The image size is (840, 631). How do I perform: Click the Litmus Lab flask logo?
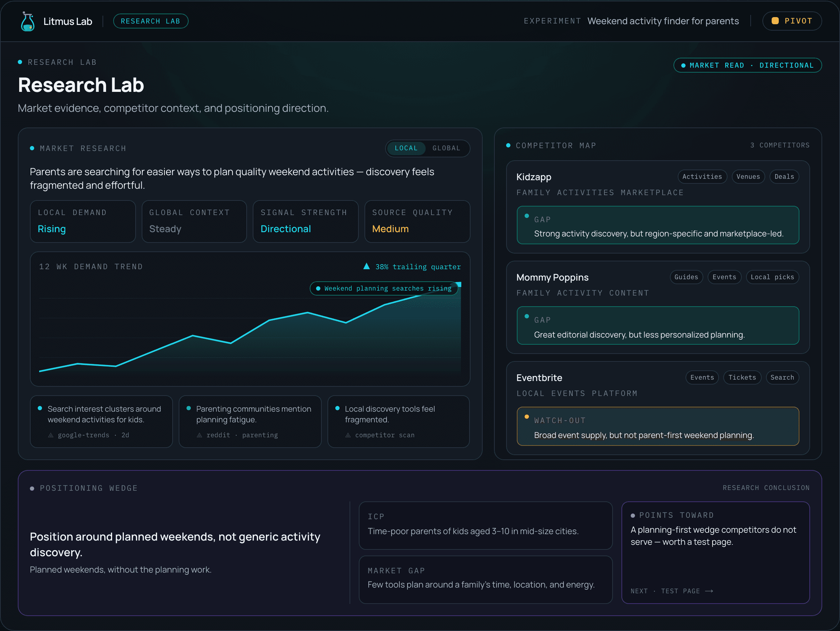pos(28,21)
